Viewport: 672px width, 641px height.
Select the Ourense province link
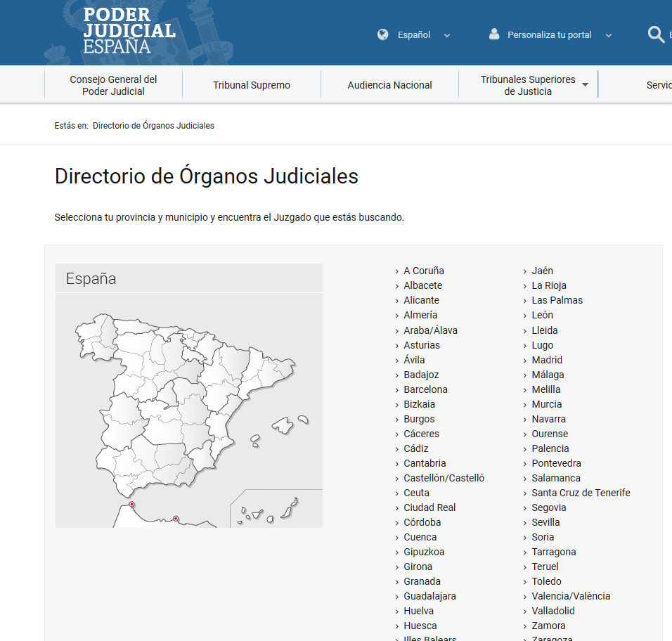550,434
